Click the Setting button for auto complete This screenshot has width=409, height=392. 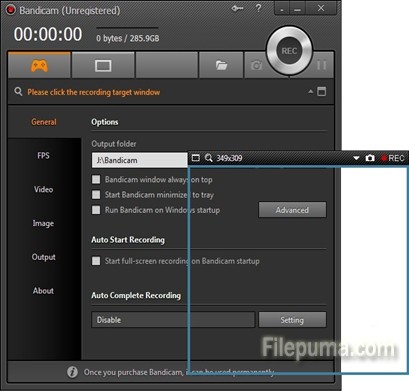pyautogui.click(x=292, y=320)
